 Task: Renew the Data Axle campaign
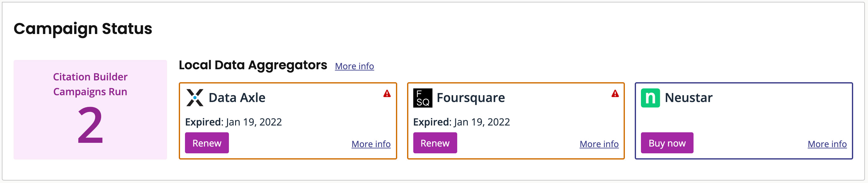point(207,143)
